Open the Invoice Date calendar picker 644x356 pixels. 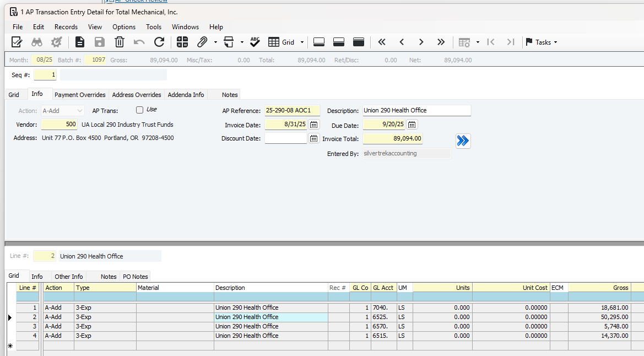pyautogui.click(x=314, y=125)
